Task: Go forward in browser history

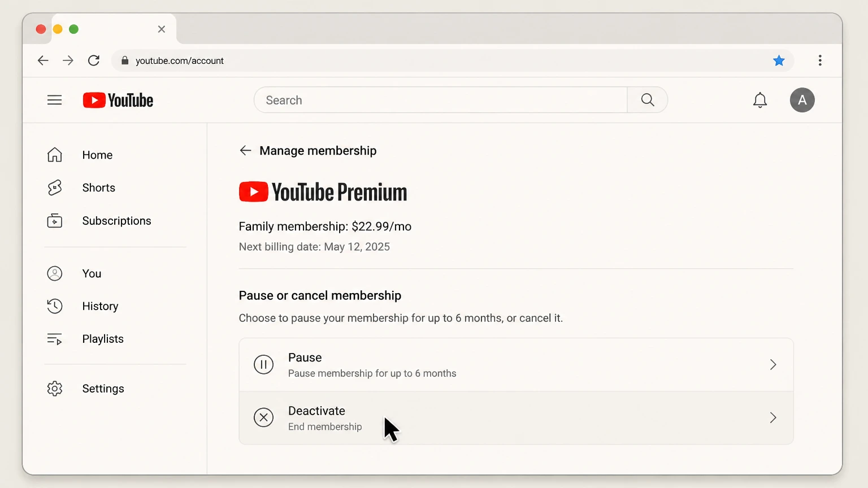Action: click(68, 60)
